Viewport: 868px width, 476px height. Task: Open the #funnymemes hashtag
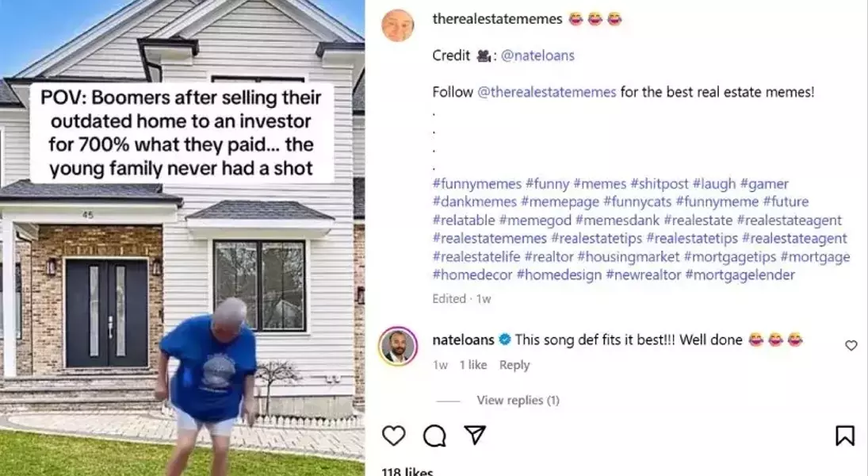point(476,183)
